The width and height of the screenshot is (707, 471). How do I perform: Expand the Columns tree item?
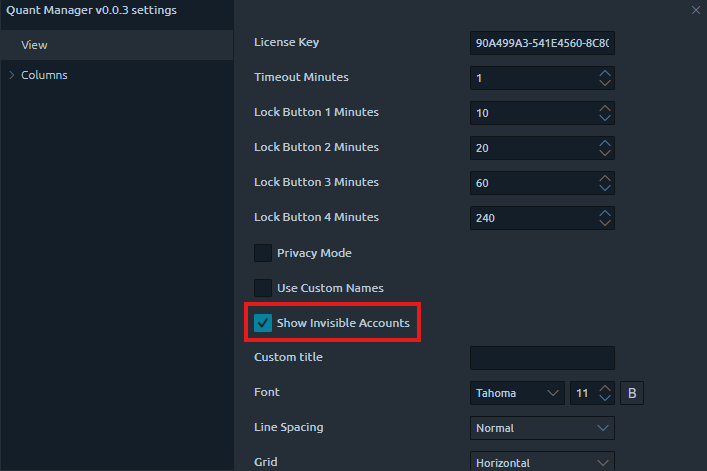tap(11, 75)
